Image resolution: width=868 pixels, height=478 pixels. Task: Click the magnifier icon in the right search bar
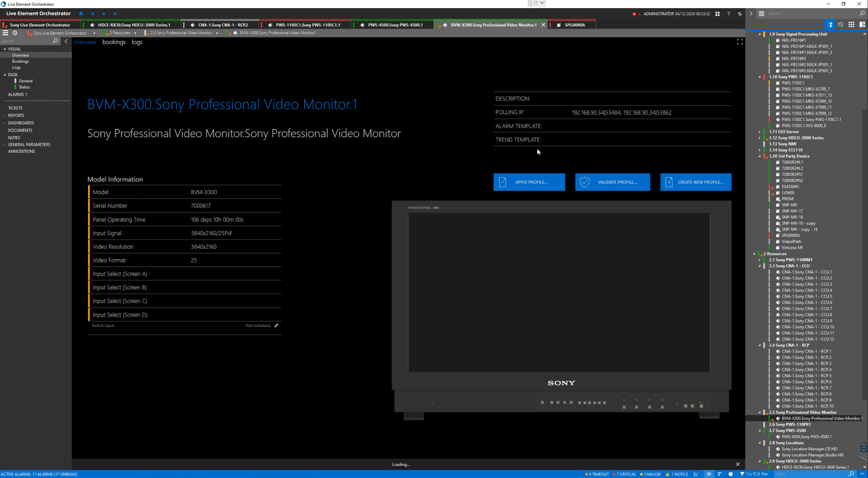point(862,13)
